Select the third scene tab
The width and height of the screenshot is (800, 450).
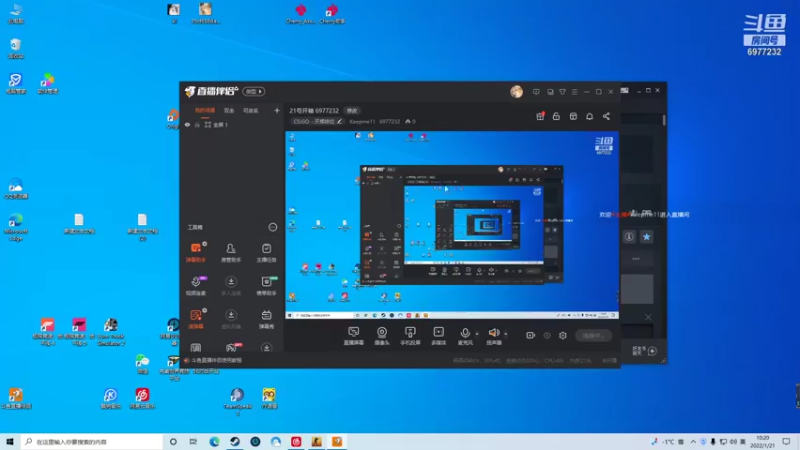251,111
